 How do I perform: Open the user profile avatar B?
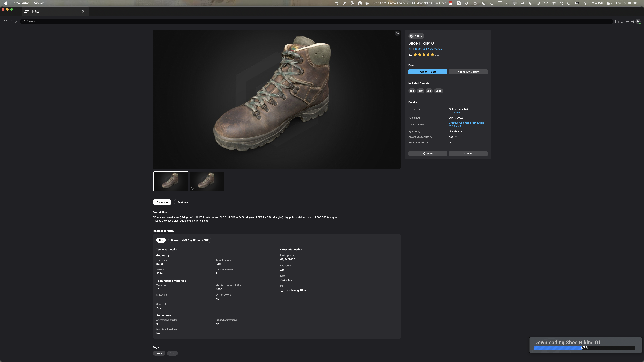point(638,22)
